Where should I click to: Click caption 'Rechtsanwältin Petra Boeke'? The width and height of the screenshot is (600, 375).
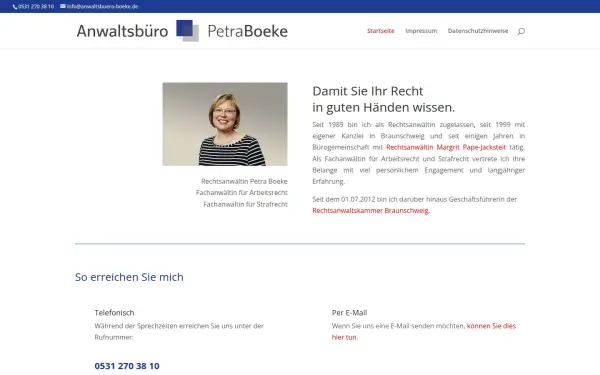tap(244, 181)
